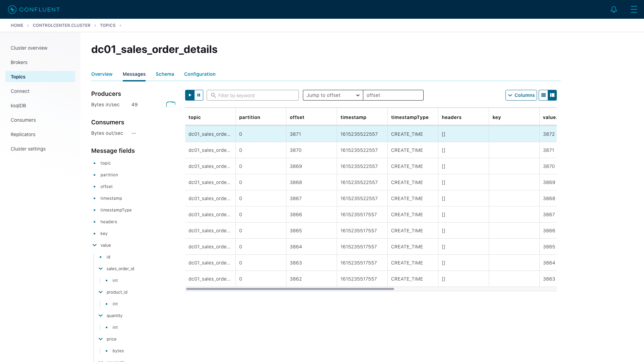Click the Confluent logo home icon
The width and height of the screenshot is (644, 362).
pyautogui.click(x=12, y=9)
